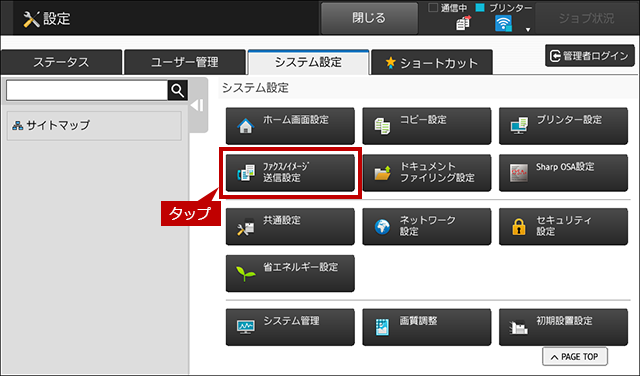This screenshot has width=640, height=376.
Task: Collapse the left sidebar panel arrow
Action: click(198, 105)
